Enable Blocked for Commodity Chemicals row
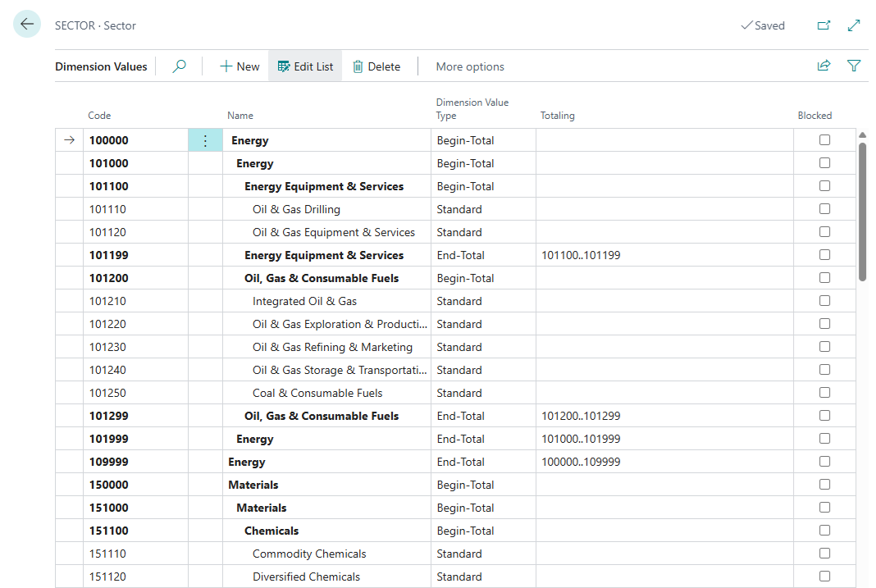This screenshot has width=876, height=588. click(824, 554)
